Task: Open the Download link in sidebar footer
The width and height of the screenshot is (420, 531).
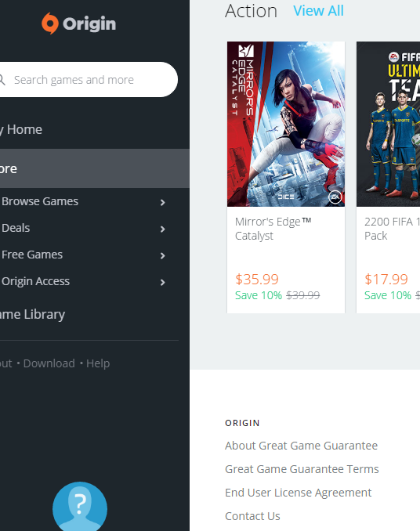Action: (49, 363)
